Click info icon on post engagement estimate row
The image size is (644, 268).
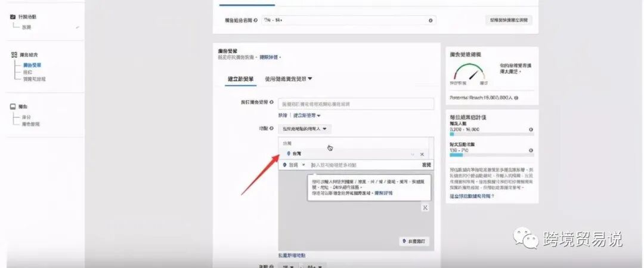(x=531, y=150)
